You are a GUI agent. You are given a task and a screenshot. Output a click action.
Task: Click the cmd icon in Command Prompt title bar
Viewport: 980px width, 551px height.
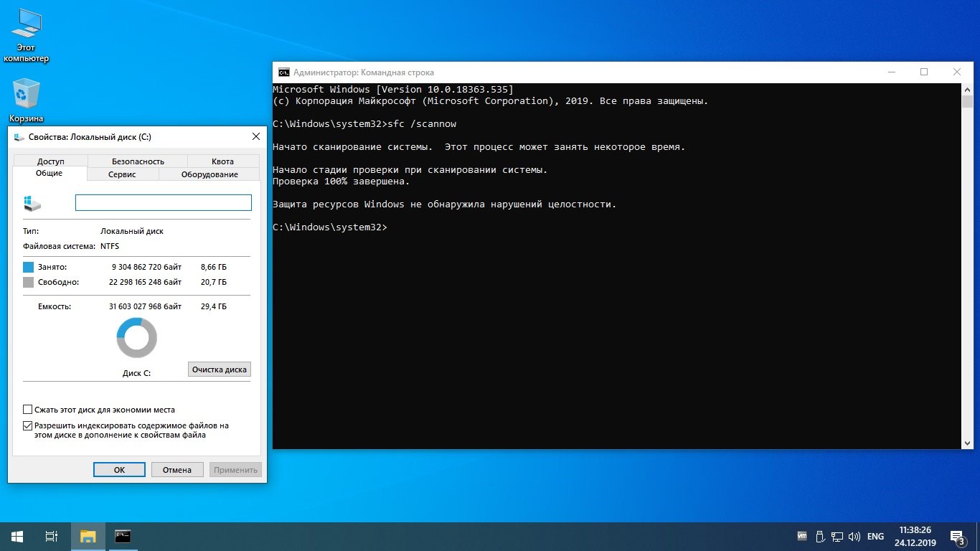284,72
